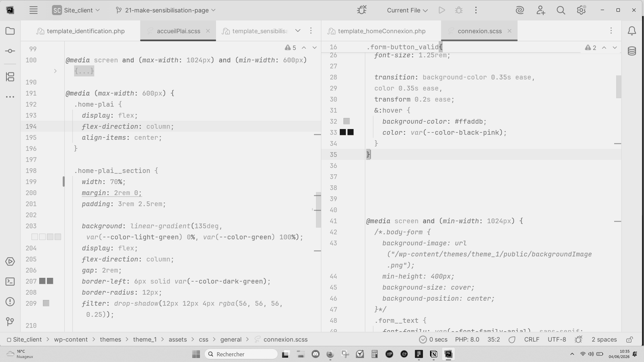Image resolution: width=644 pixels, height=362 pixels.
Task: Open the Database tool window
Action: point(632,51)
